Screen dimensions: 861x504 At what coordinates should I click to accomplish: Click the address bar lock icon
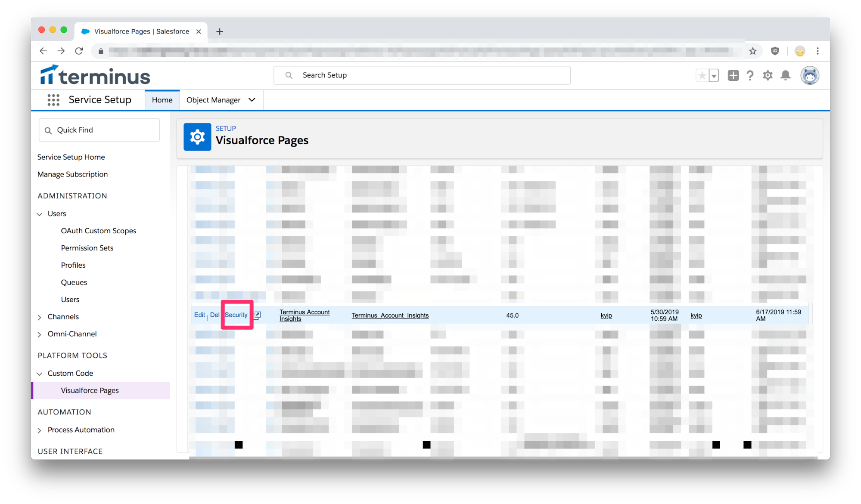(x=101, y=51)
